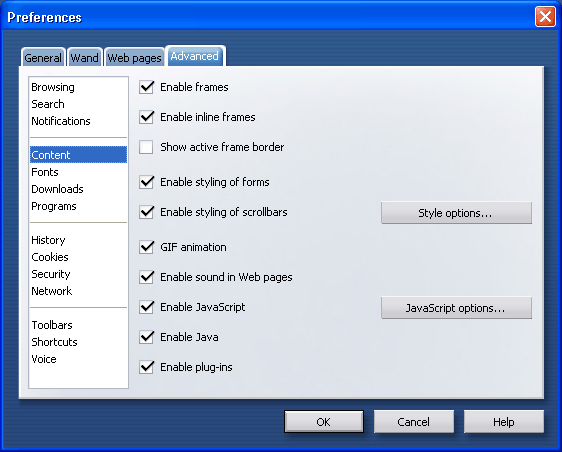This screenshot has height=452, width=562.
Task: Uncheck the Enable frames checkbox
Action: coord(146,87)
